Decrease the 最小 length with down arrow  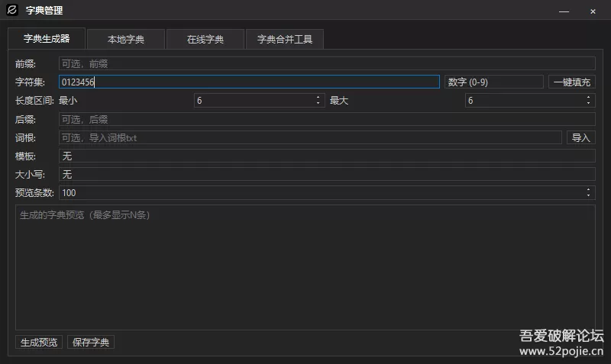(318, 104)
